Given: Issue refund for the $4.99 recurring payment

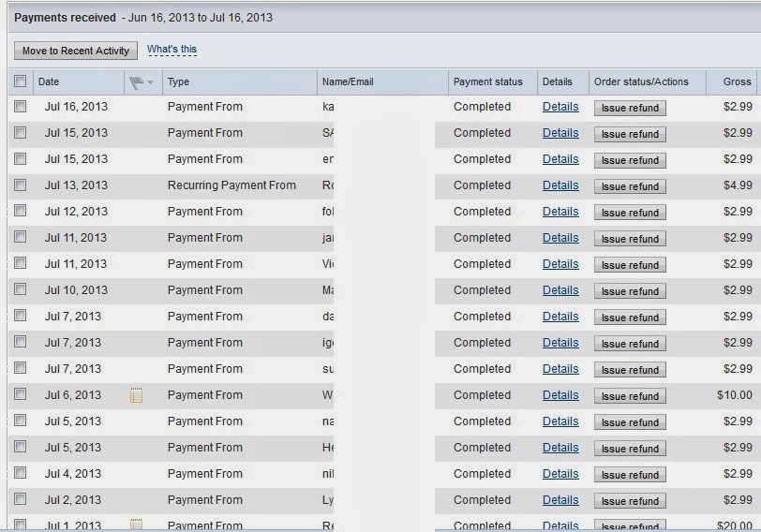Looking at the screenshot, I should 630,186.
